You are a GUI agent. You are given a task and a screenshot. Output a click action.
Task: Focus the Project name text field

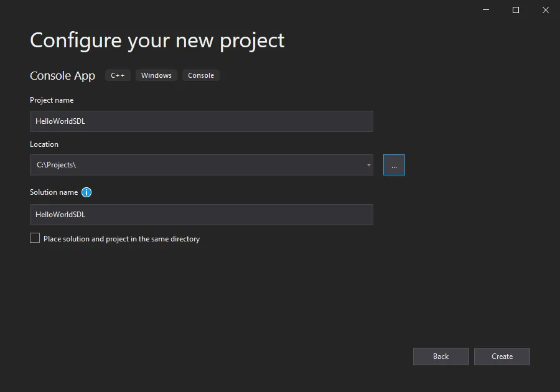pos(202,121)
